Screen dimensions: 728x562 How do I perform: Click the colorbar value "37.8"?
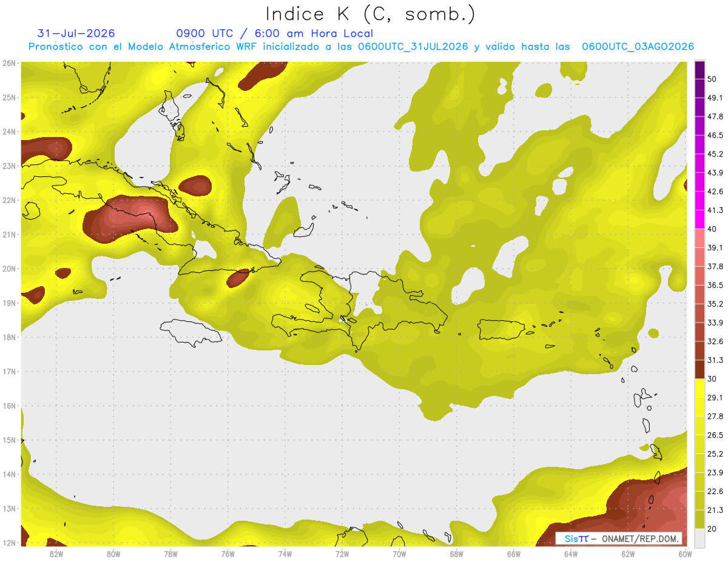point(715,267)
